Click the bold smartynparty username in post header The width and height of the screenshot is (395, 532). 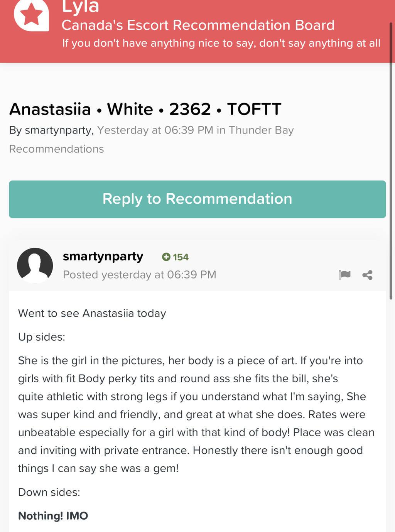click(103, 257)
